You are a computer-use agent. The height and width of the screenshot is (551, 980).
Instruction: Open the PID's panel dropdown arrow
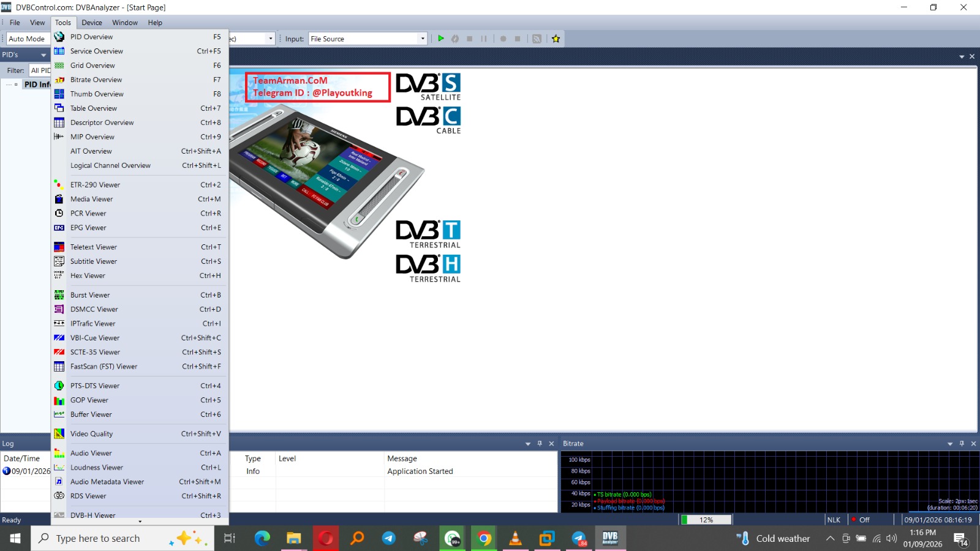coord(43,55)
